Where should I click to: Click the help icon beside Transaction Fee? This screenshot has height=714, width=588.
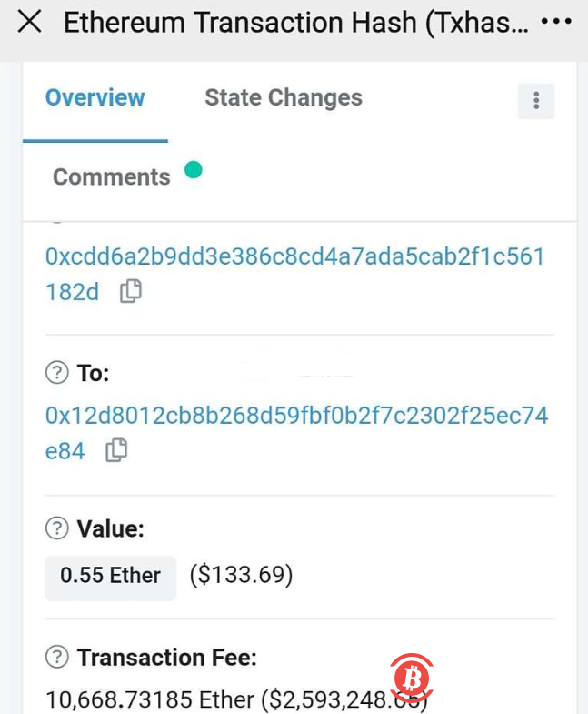click(x=57, y=657)
